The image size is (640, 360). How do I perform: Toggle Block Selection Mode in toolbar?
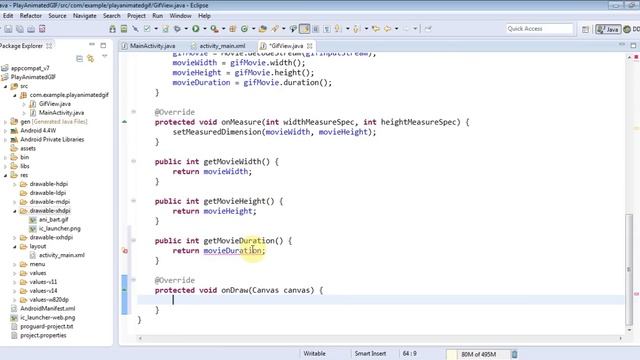click(316, 29)
